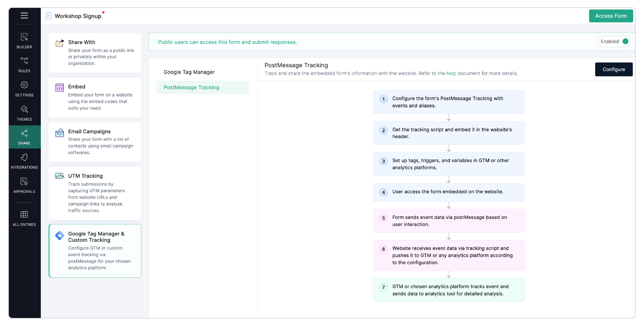Open the Email Campaigns card
644x326 pixels.
click(x=95, y=142)
